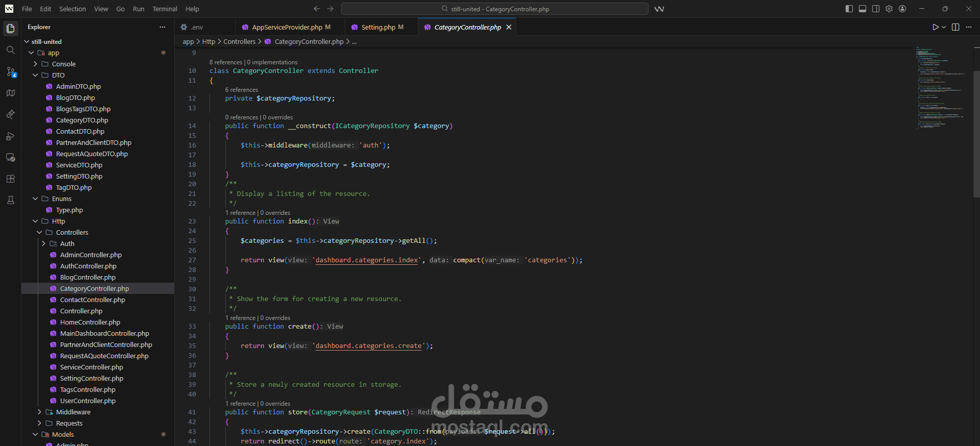Click the editor vertical scrollbar
This screenshot has width=980, height=446.
click(x=976, y=134)
